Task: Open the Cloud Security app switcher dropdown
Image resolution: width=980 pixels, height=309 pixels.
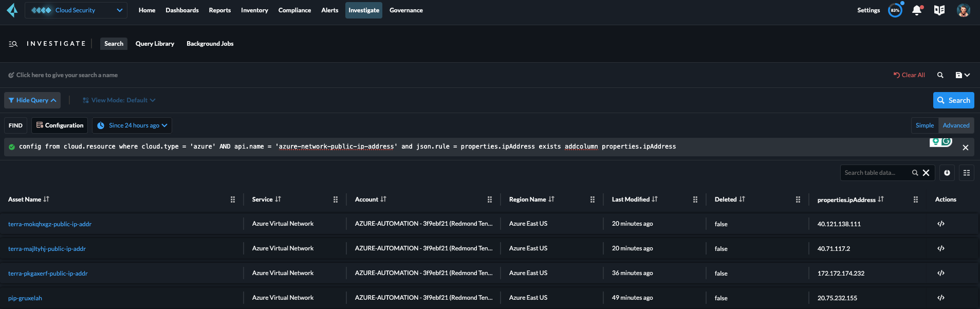Action: pos(76,10)
